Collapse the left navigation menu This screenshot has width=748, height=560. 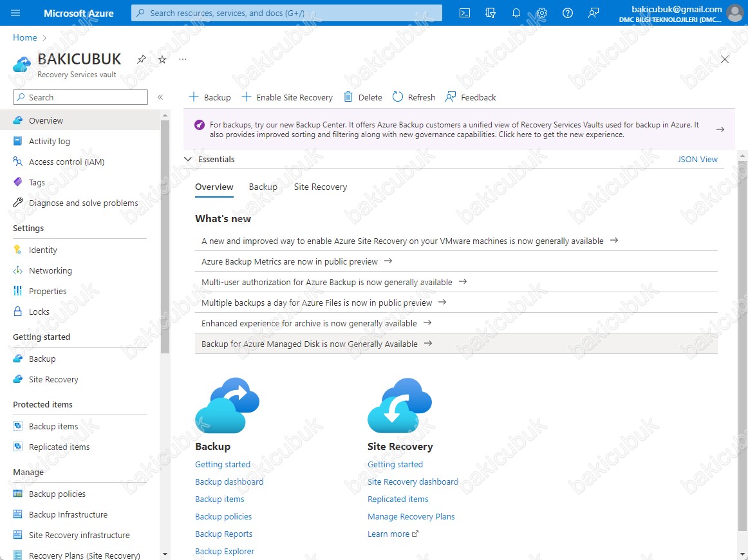pyautogui.click(x=160, y=97)
